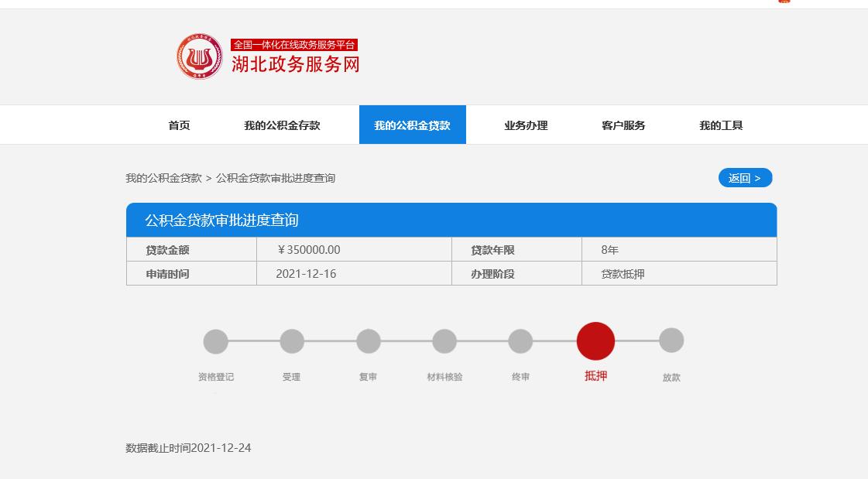Click the 贷款金额 amount cell
The width and height of the screenshot is (868, 479).
tap(191, 248)
